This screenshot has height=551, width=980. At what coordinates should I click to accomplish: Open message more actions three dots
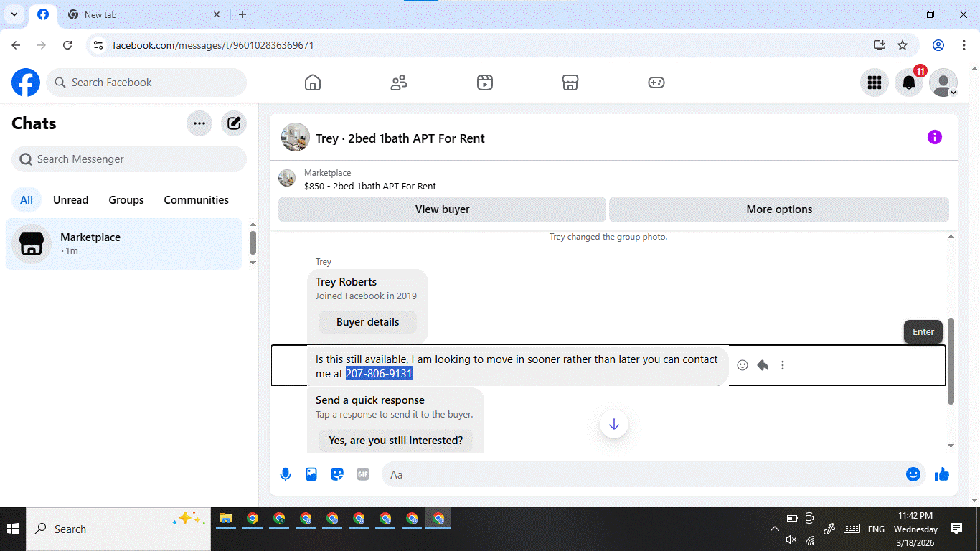(783, 365)
